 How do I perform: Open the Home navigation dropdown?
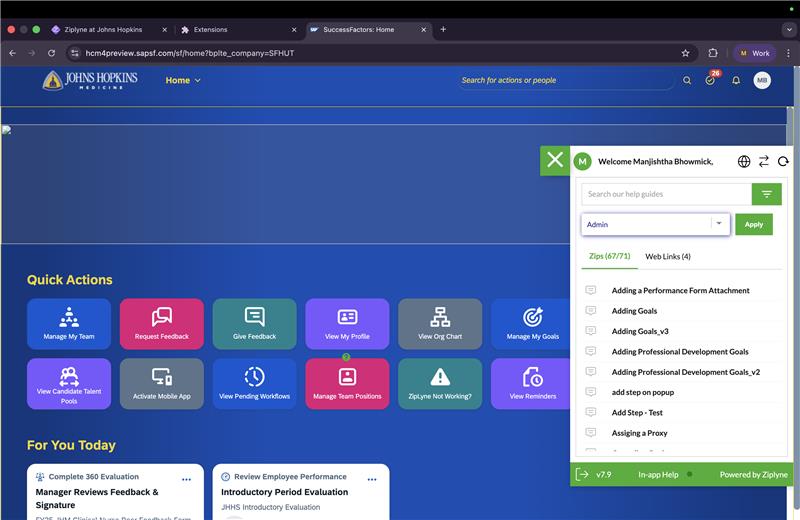point(183,81)
